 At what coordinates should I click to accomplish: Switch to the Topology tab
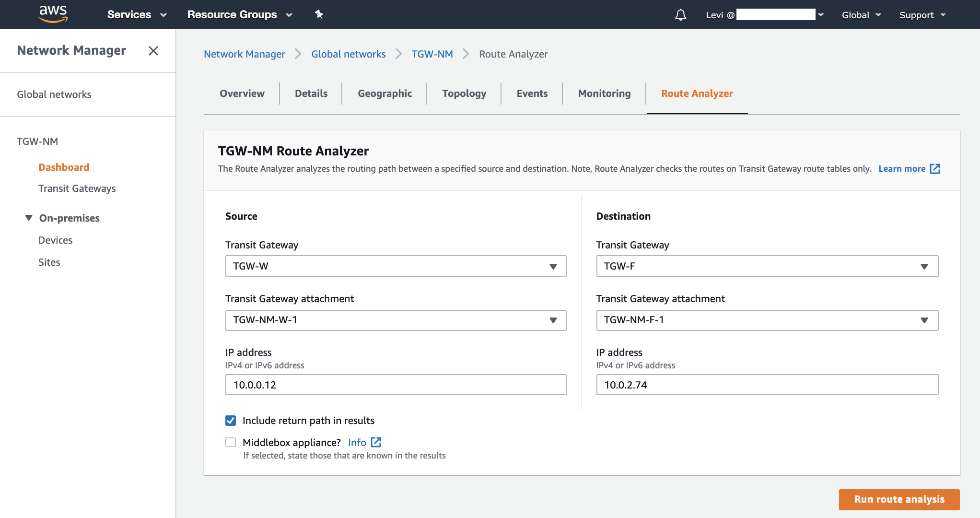click(463, 93)
